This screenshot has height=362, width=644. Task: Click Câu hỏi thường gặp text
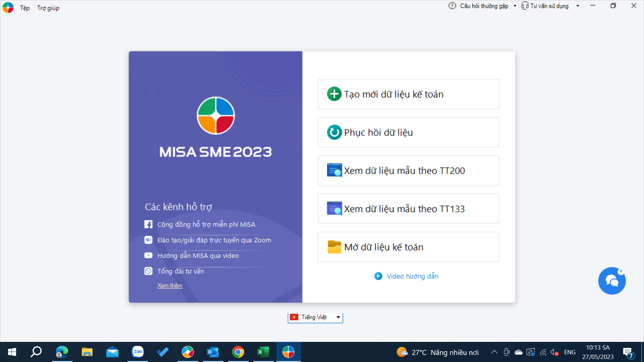click(484, 6)
